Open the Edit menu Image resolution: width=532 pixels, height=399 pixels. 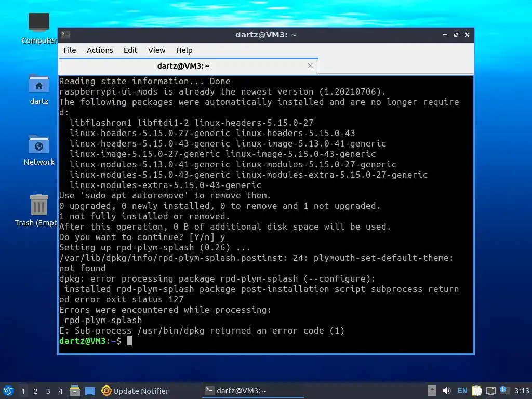pyautogui.click(x=130, y=50)
